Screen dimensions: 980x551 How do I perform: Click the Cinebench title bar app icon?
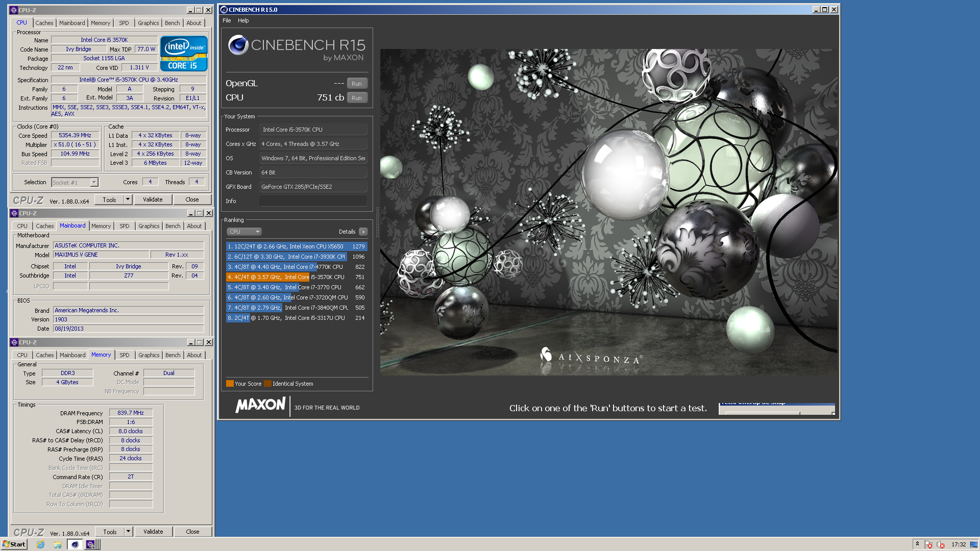[224, 10]
